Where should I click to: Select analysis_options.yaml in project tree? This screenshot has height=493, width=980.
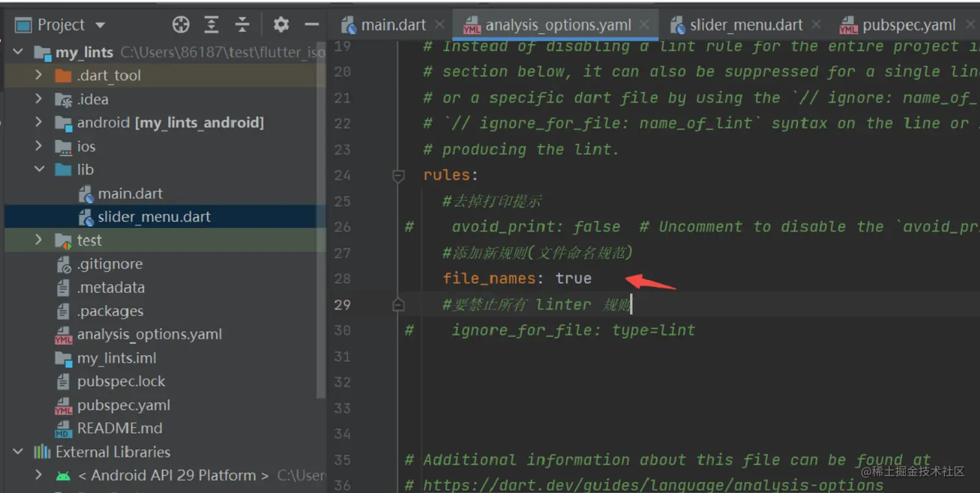pos(150,334)
